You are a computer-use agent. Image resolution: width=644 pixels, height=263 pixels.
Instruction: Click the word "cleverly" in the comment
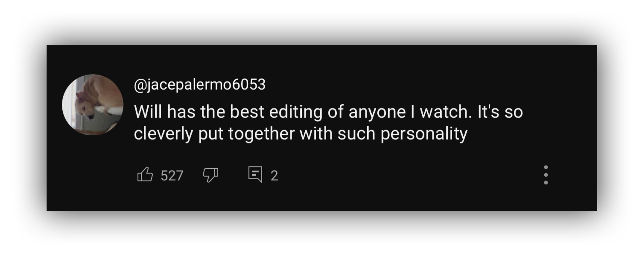click(x=163, y=134)
